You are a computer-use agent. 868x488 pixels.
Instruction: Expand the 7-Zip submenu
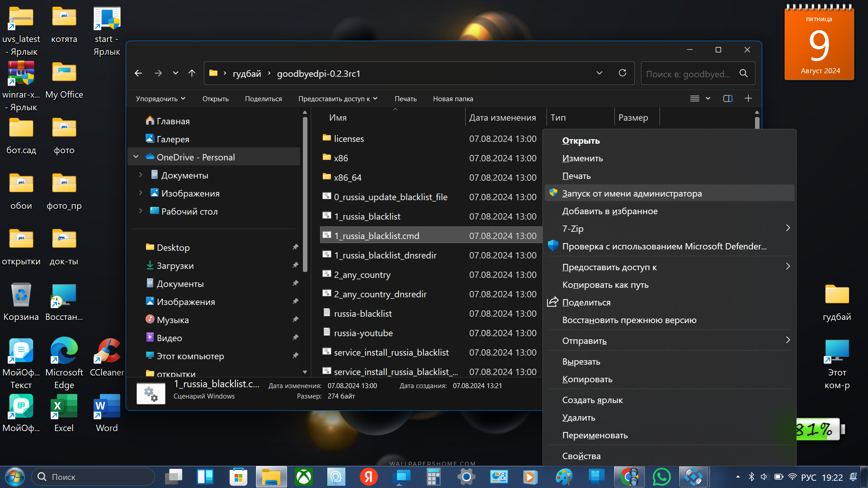click(x=670, y=229)
